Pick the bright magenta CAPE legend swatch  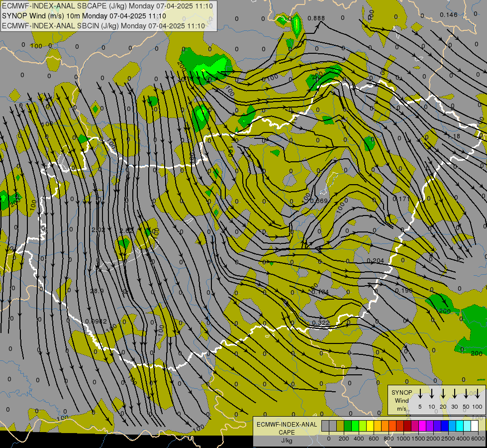[422, 426]
